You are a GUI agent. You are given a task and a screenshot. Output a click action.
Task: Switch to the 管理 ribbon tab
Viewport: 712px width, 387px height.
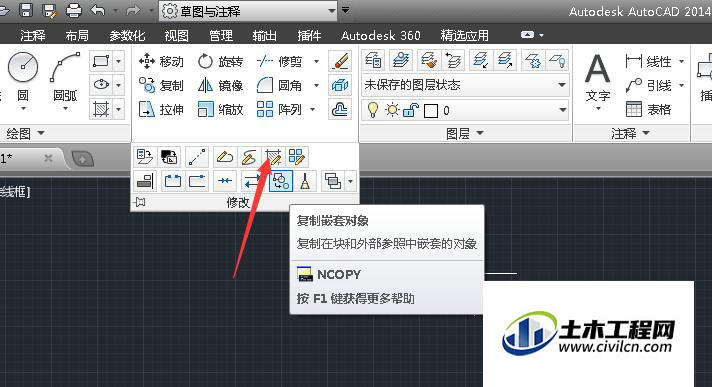(221, 35)
